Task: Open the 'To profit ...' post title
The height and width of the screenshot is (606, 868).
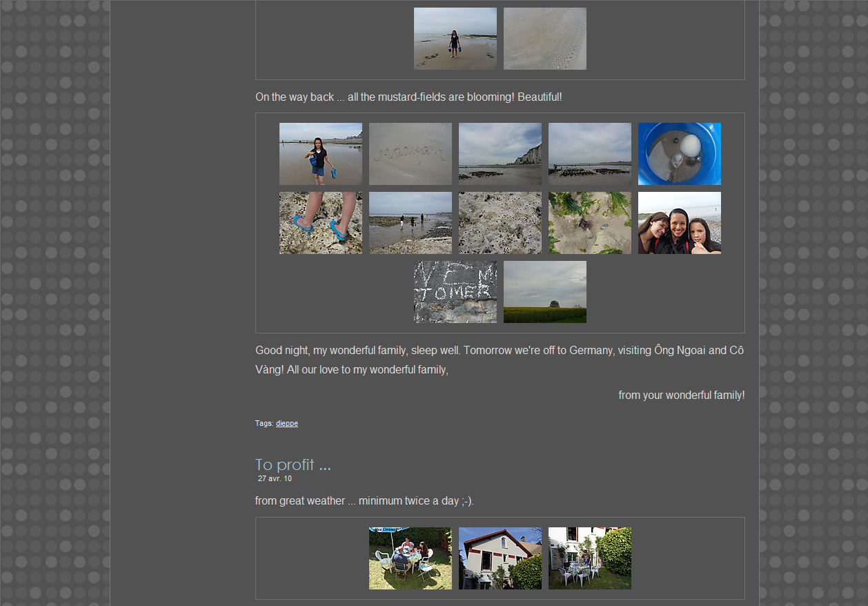Action: (x=293, y=465)
